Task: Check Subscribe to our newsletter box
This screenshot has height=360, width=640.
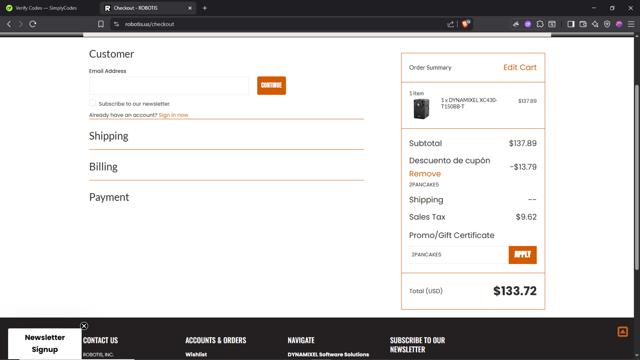Action: pos(92,103)
